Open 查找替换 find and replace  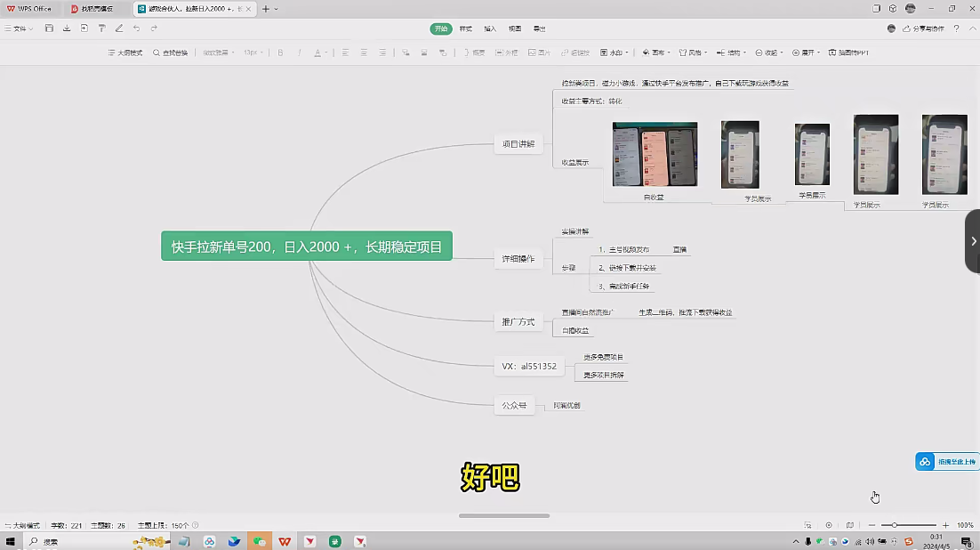[x=170, y=53]
